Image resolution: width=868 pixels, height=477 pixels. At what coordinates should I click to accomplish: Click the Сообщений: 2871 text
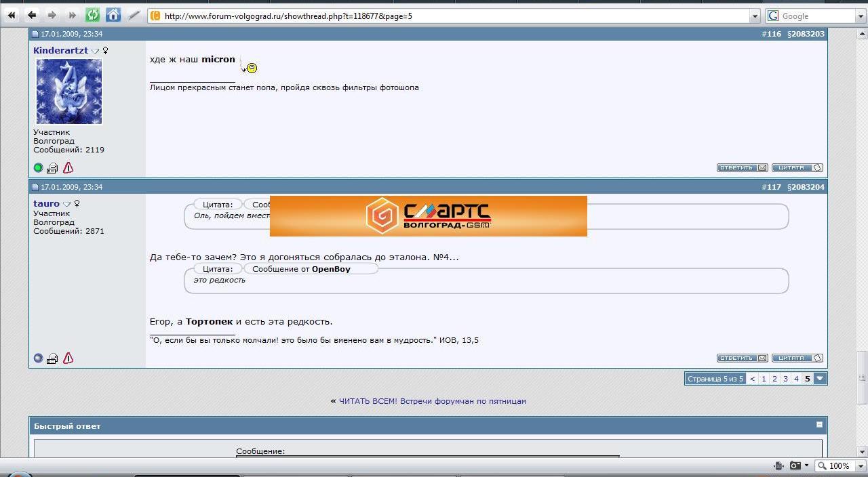tap(68, 231)
